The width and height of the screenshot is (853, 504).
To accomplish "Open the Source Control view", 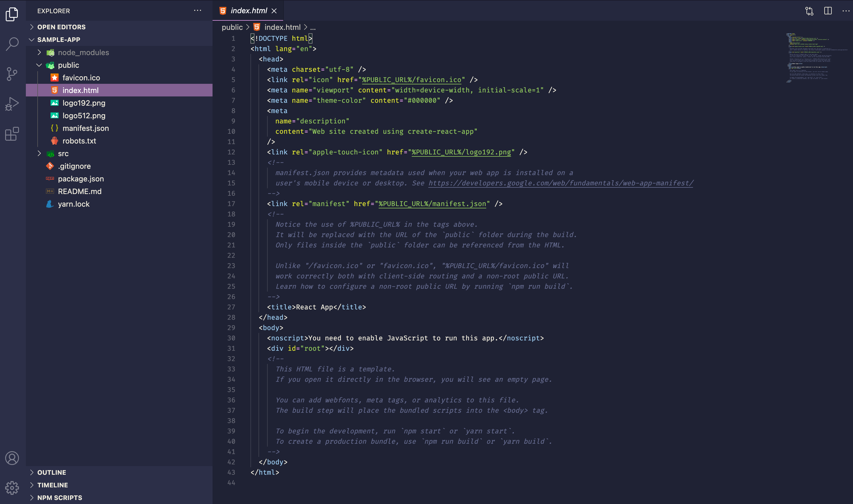I will pyautogui.click(x=12, y=74).
